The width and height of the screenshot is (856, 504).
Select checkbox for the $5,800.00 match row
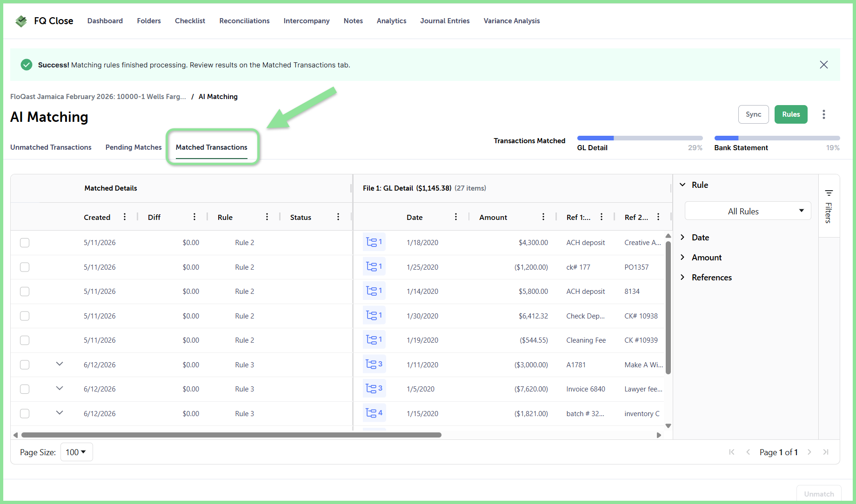click(x=25, y=292)
